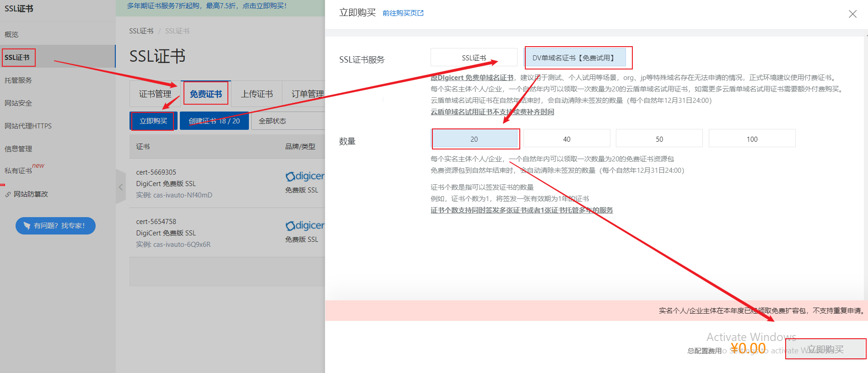Viewport: 868px width, 373px height.
Task: Open 原Digicert 免费单域名证书 link
Action: 472,78
